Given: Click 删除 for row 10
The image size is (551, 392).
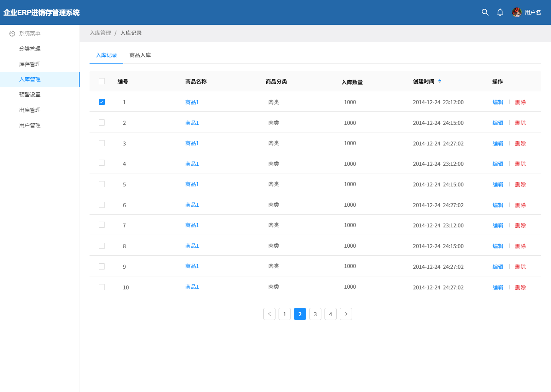Looking at the screenshot, I should coord(520,287).
